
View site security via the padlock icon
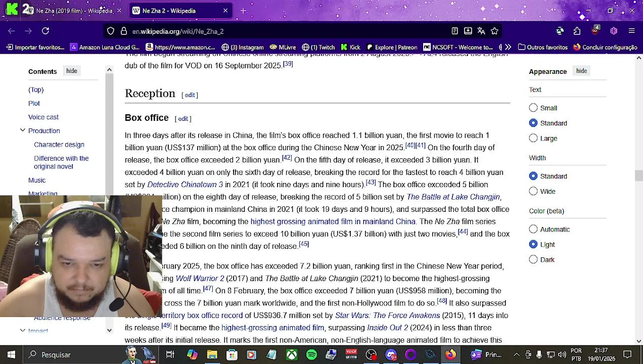123,31
